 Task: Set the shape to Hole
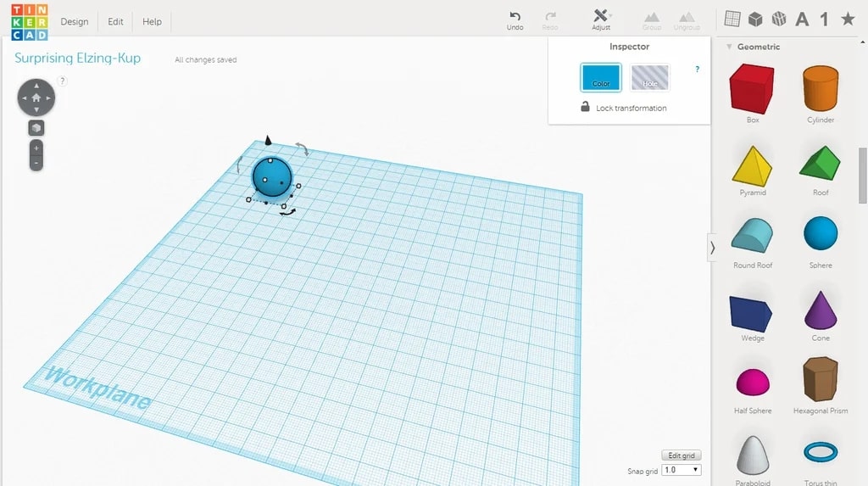pyautogui.click(x=650, y=77)
